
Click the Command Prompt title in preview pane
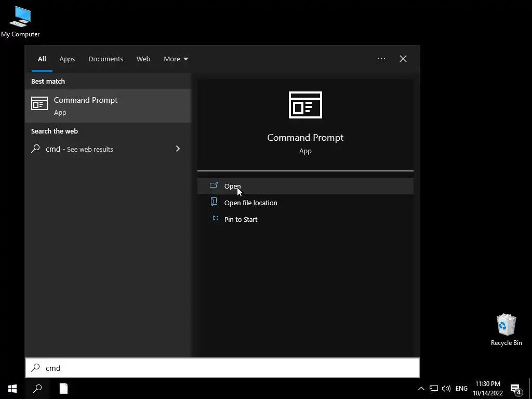[x=305, y=137]
